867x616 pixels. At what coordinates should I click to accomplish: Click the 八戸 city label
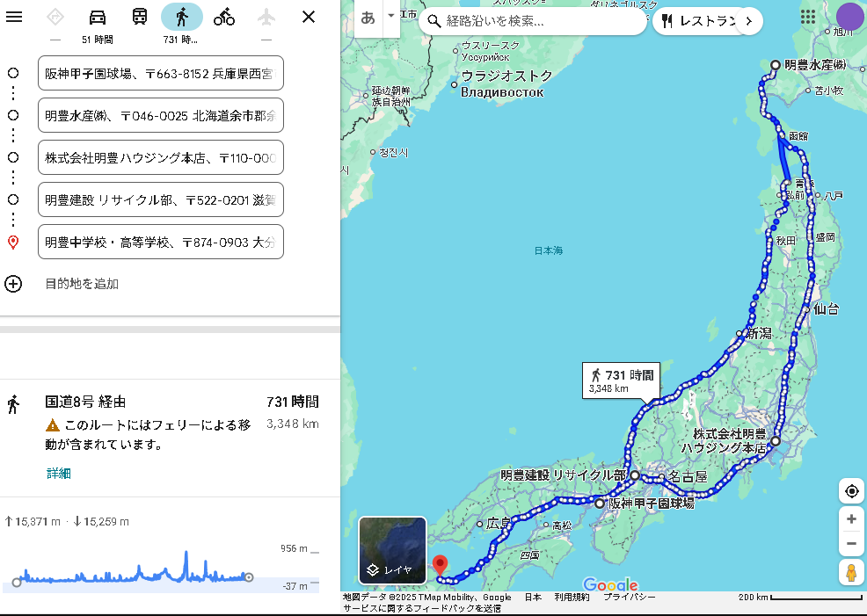pos(834,196)
